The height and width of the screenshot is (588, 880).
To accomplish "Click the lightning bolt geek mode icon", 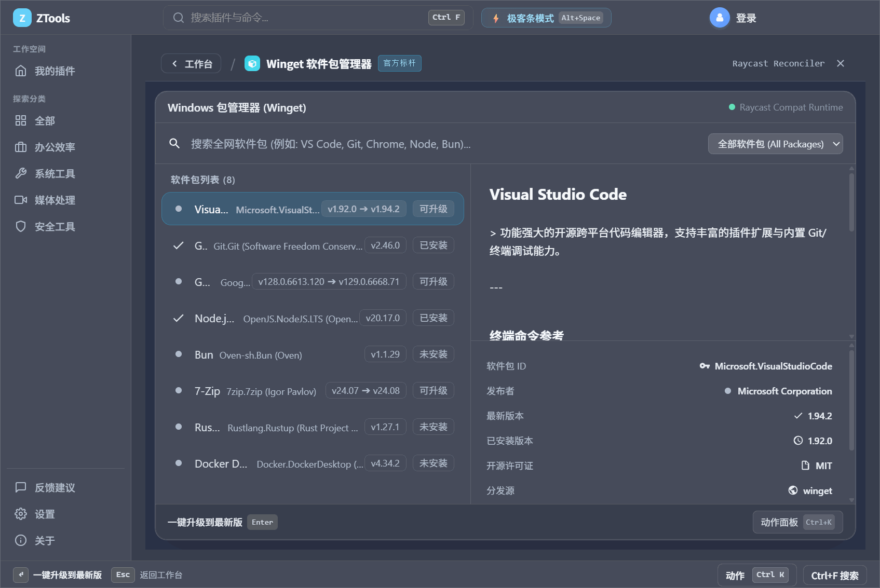I will point(496,18).
